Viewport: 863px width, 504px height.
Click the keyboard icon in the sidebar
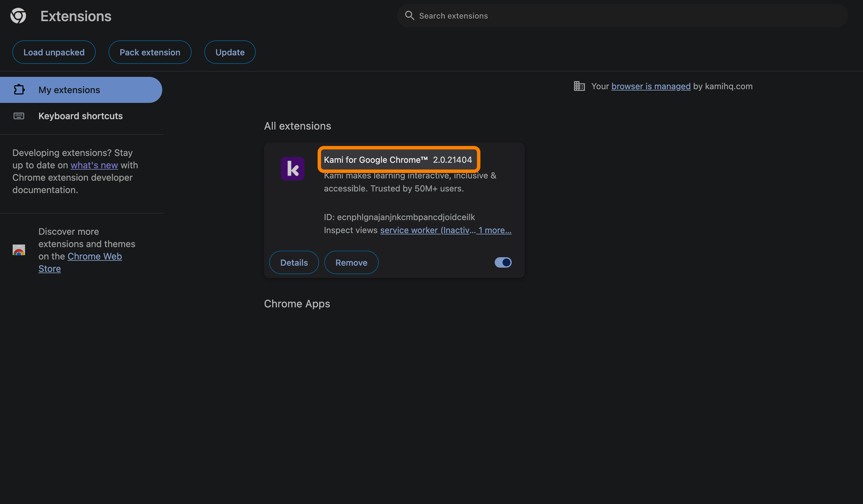pyautogui.click(x=19, y=116)
